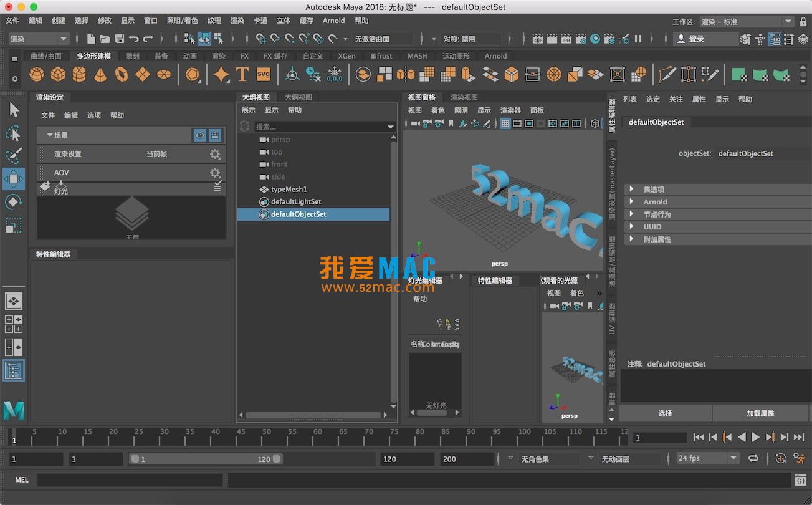Click the outliner horizontal scrollbar
Screen dimensions: 812x505
click(x=313, y=415)
